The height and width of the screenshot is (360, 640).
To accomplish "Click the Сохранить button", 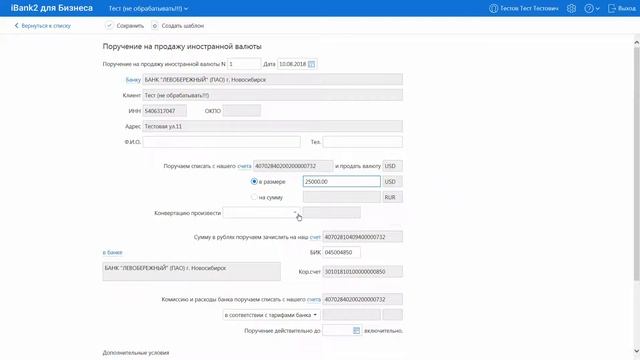I will point(124,25).
